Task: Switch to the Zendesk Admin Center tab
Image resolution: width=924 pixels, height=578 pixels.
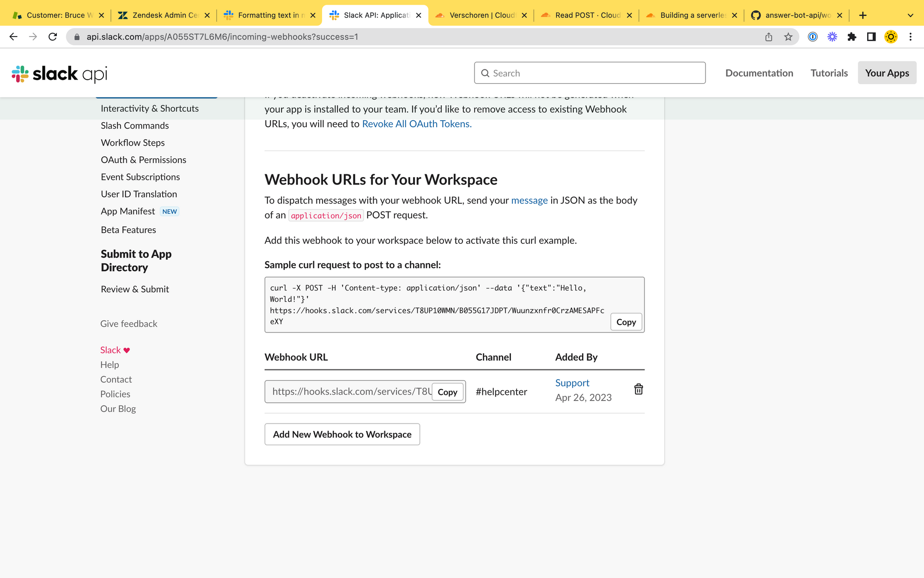Action: (x=165, y=15)
